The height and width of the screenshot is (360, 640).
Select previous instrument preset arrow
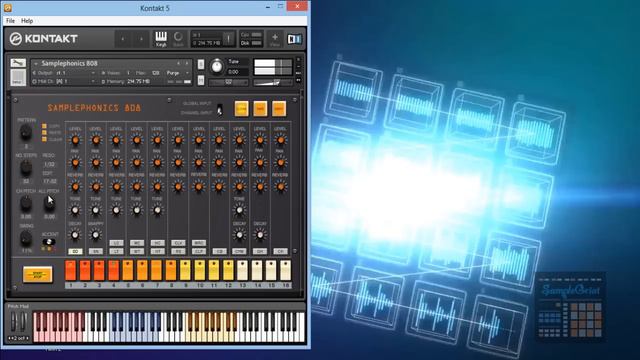pyautogui.click(x=178, y=63)
